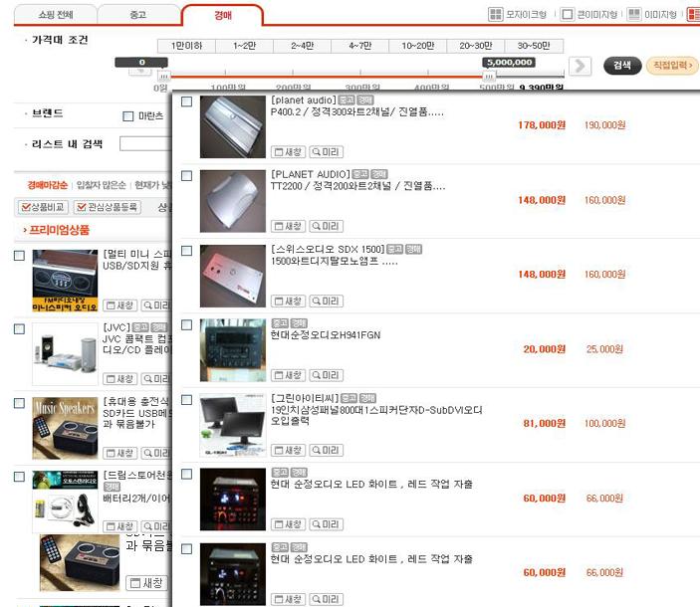Check the box for the P400.2 planet audio item
This screenshot has height=607, width=700.
[186, 101]
